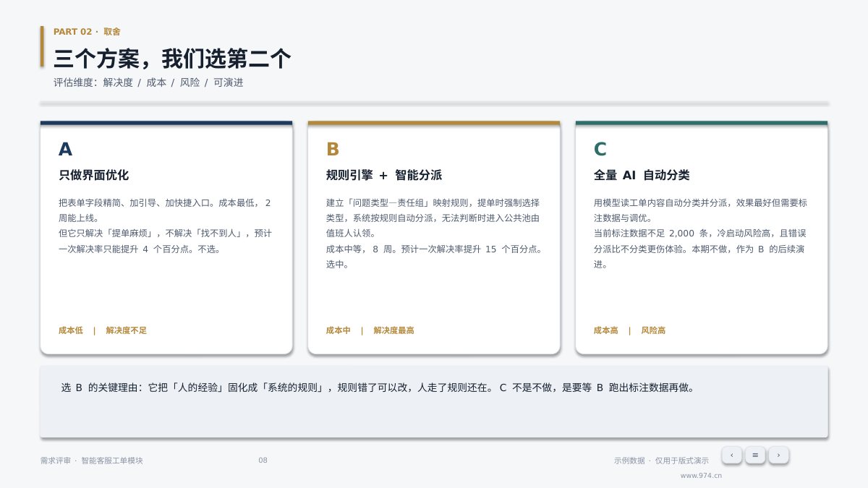This screenshot has height=488, width=868.
Task: Click the slide title 三个方案，我们选第二个
Action: (172, 58)
